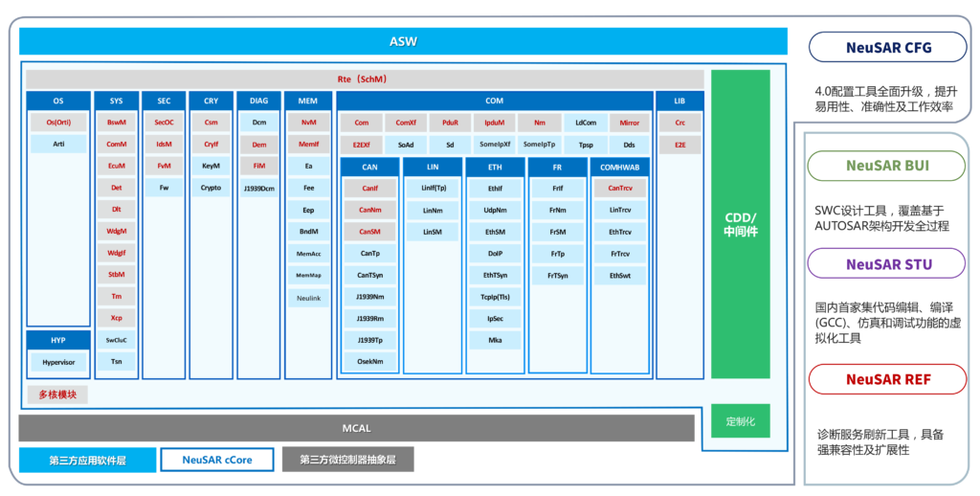Select the NeuSAR cCore legend box

[x=217, y=460]
